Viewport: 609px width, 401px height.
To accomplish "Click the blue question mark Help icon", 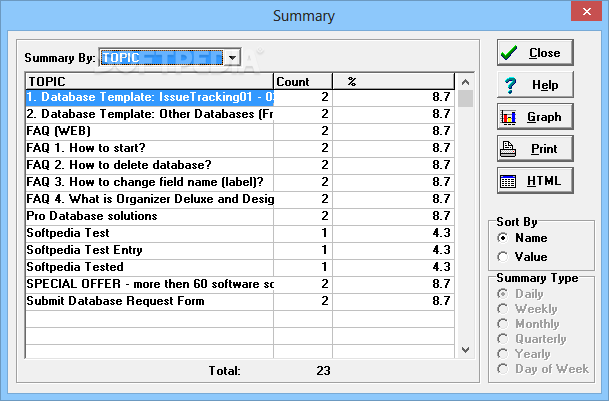I will tap(510, 85).
